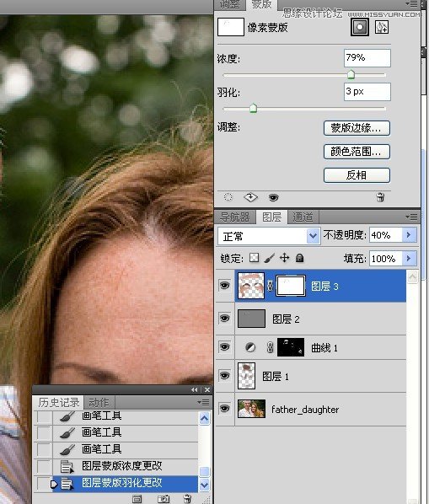
Task: Click 填充 field showing 100%
Action: [x=386, y=259]
